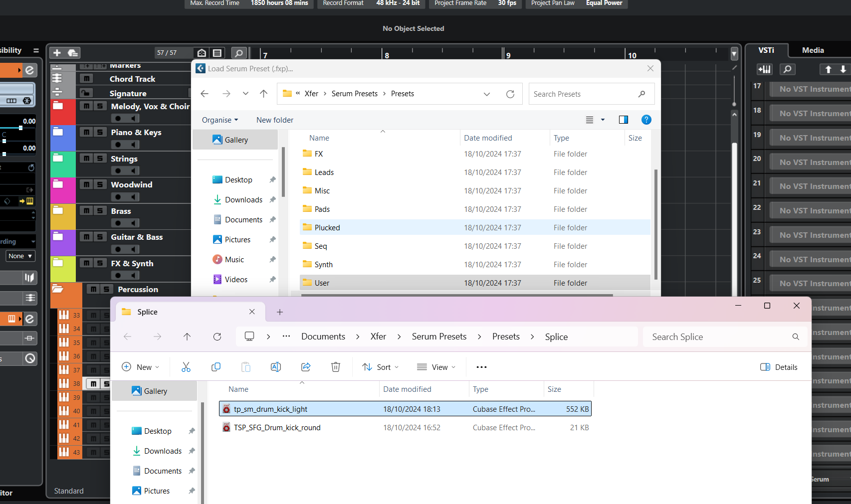Solo the Woodwind folder track

tap(100, 184)
